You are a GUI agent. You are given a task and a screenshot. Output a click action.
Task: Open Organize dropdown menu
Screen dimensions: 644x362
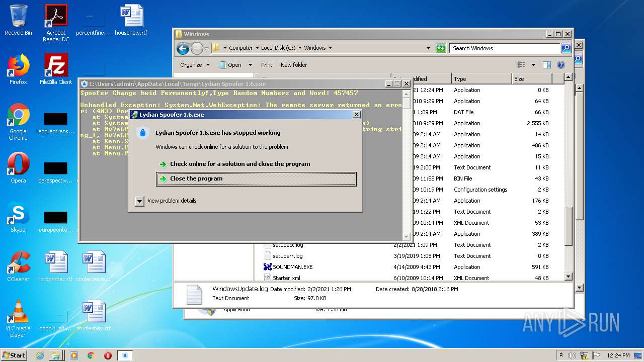195,65
